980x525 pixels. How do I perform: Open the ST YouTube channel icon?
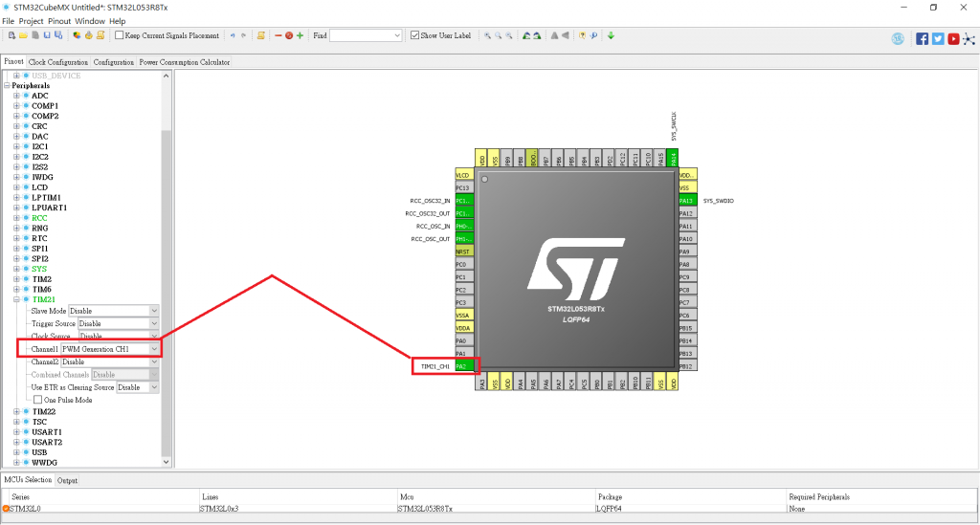(954, 38)
